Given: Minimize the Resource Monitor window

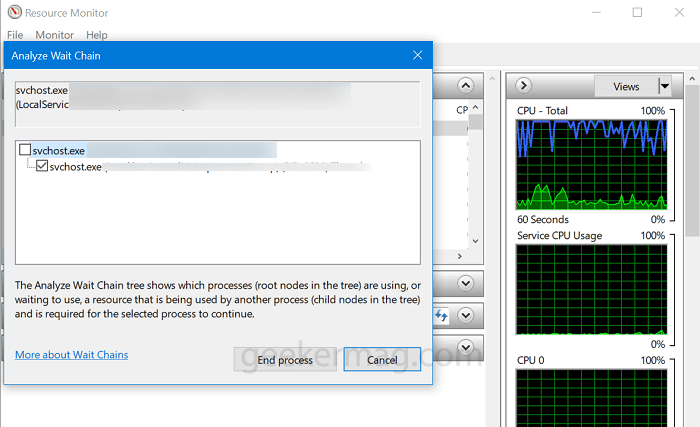Looking at the screenshot, I should coord(596,13).
